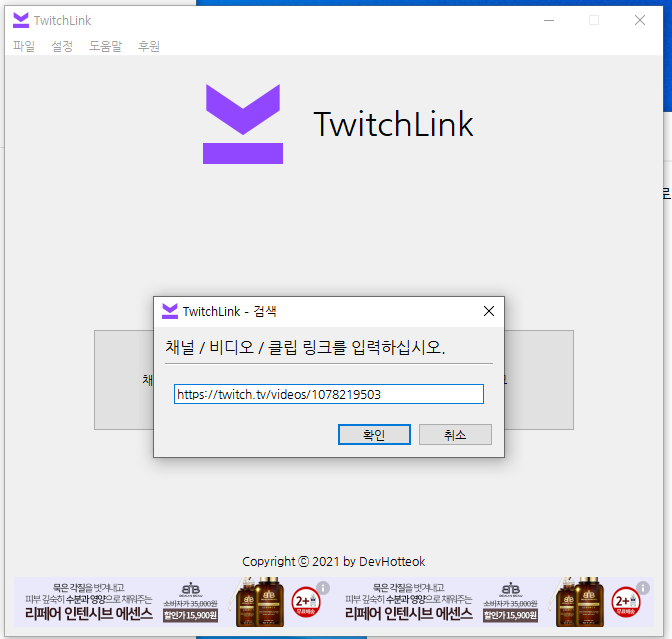Click the TwitchLink icon in the search dialog title bar

tap(170, 311)
